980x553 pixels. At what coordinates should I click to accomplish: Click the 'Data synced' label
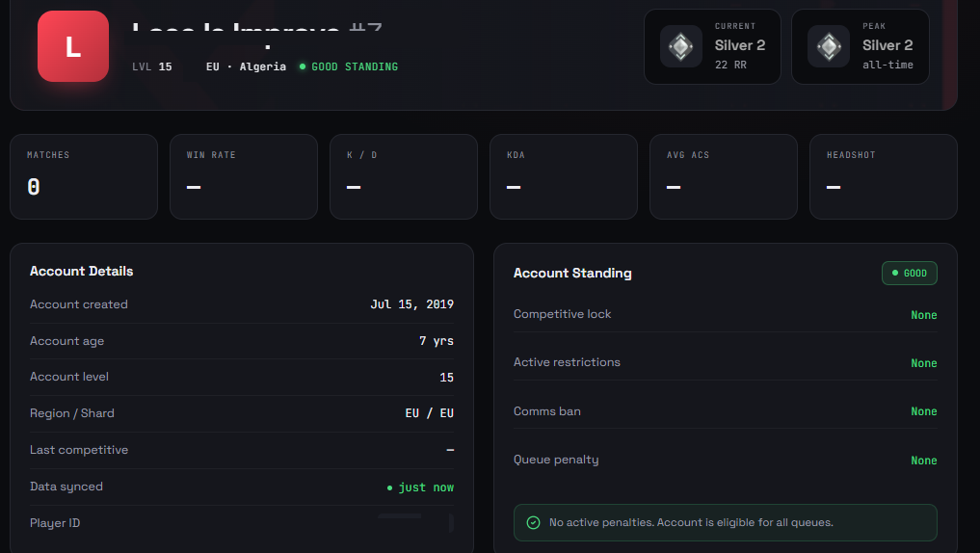coord(66,487)
